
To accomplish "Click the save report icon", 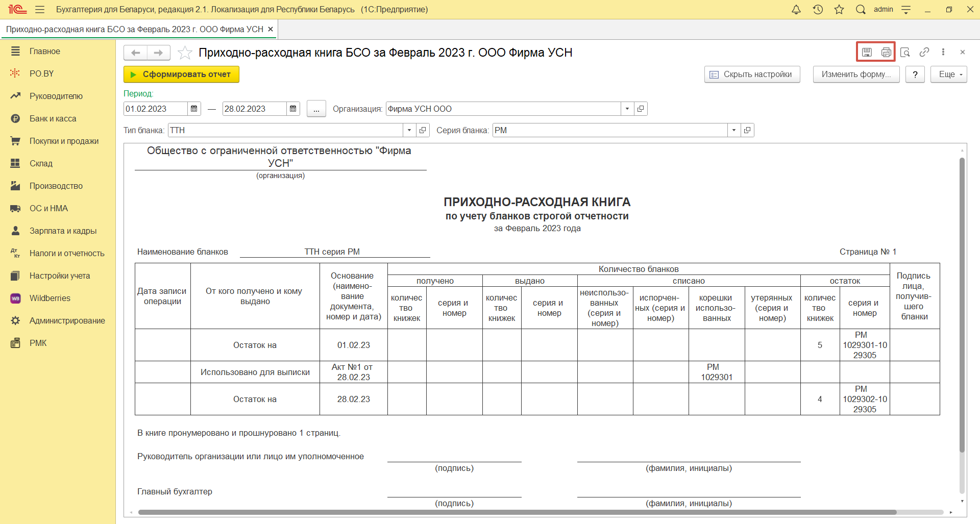I will click(867, 52).
